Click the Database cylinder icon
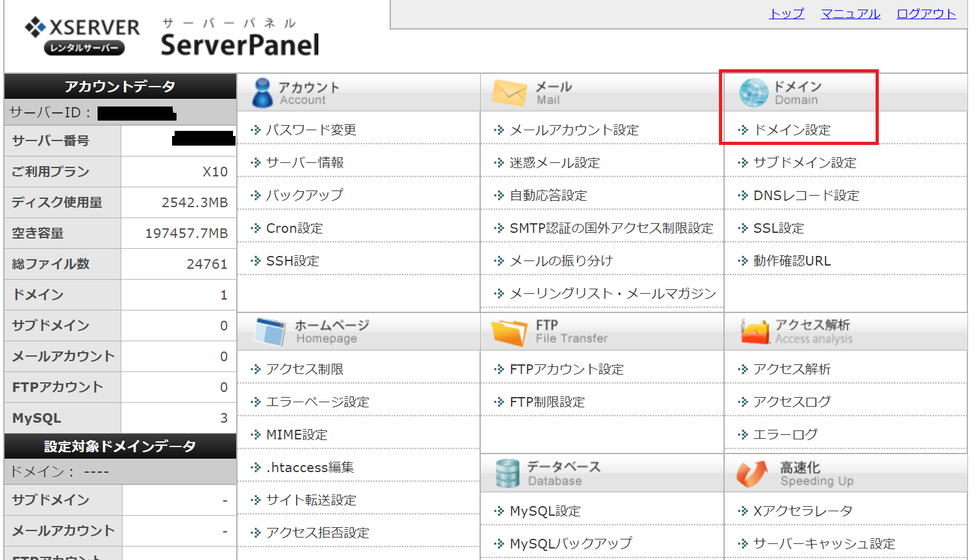 click(507, 473)
